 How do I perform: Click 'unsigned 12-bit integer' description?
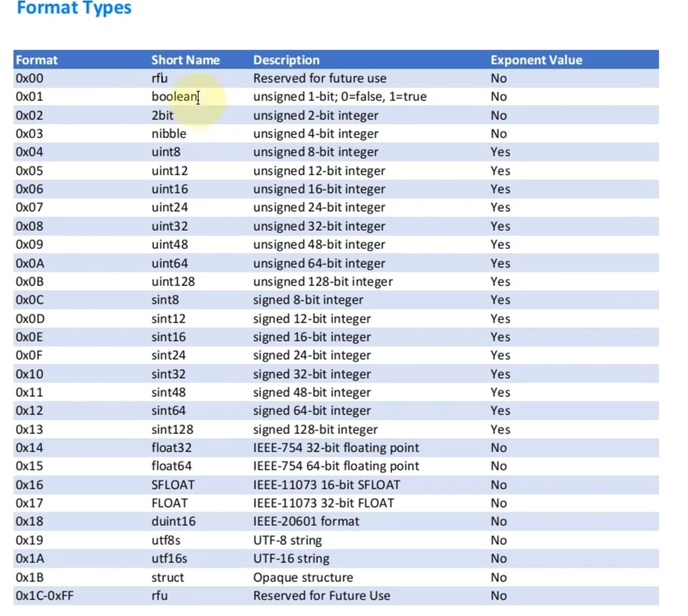click(319, 171)
